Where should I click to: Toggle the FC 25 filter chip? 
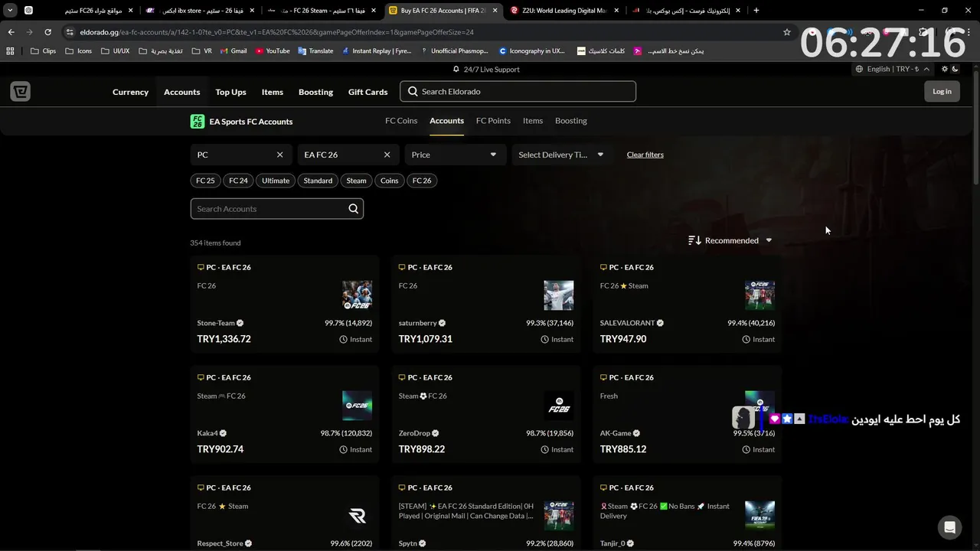(x=205, y=181)
